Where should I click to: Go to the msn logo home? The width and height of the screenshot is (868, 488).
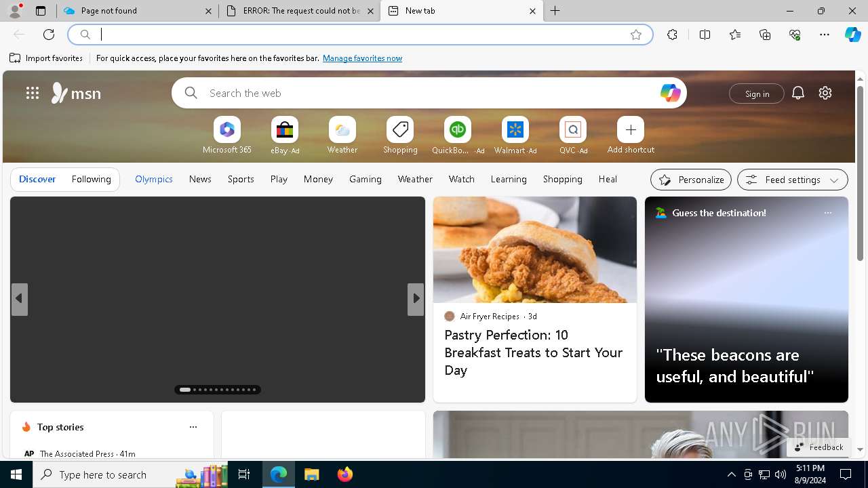tap(76, 93)
